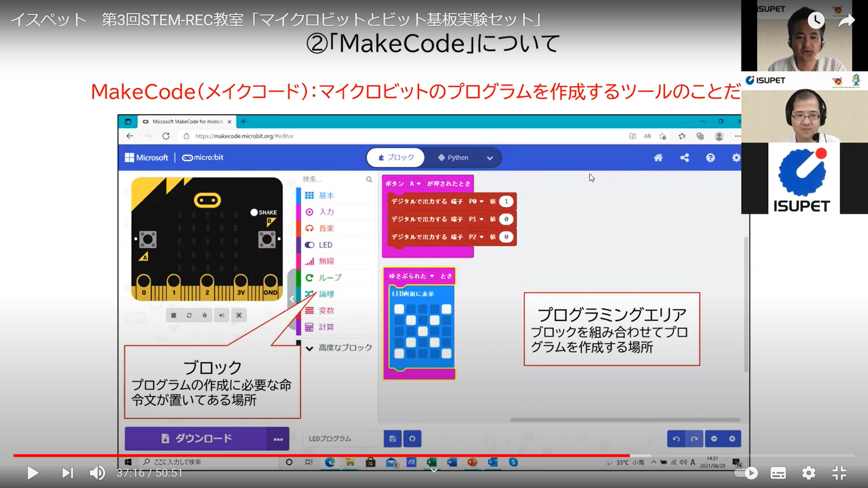Image resolution: width=868 pixels, height=488 pixels.
Task: Toggle the center LED in LED画面に表示
Action: click(423, 332)
